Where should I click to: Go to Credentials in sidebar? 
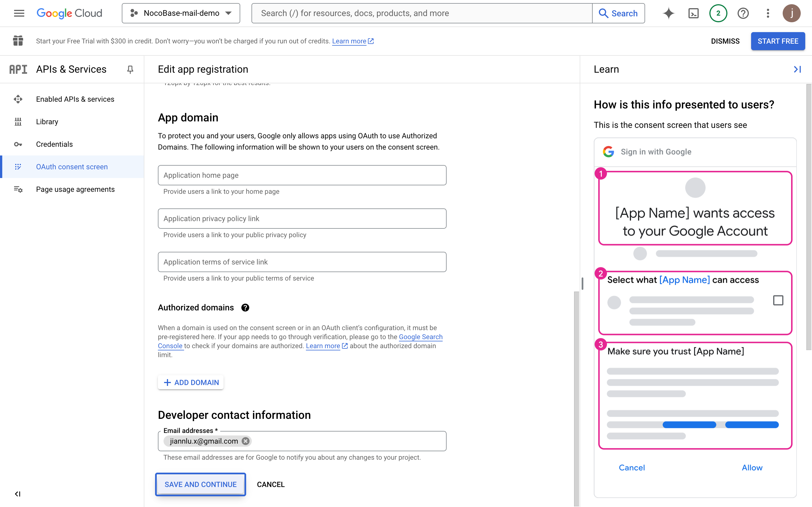(x=54, y=144)
